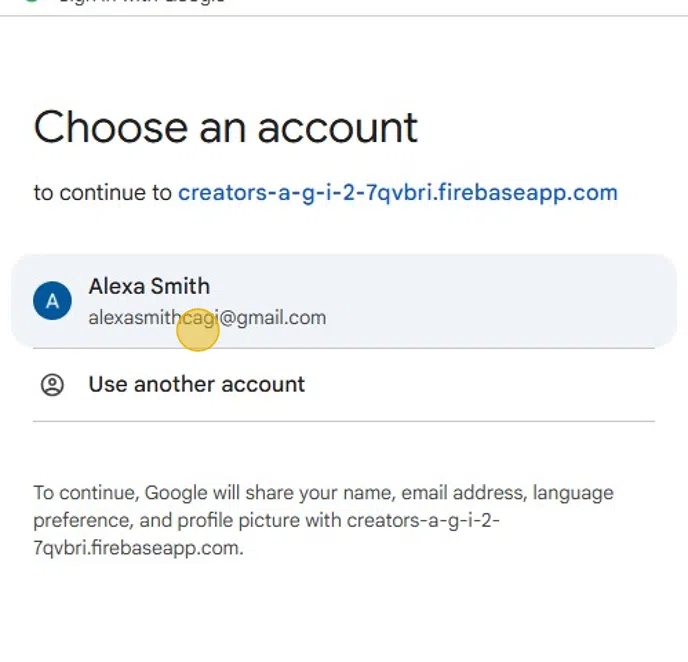Click "7qvbri.firebaseapp.com." on the disclaimer's last line
688x662 pixels.
pyautogui.click(x=138, y=548)
